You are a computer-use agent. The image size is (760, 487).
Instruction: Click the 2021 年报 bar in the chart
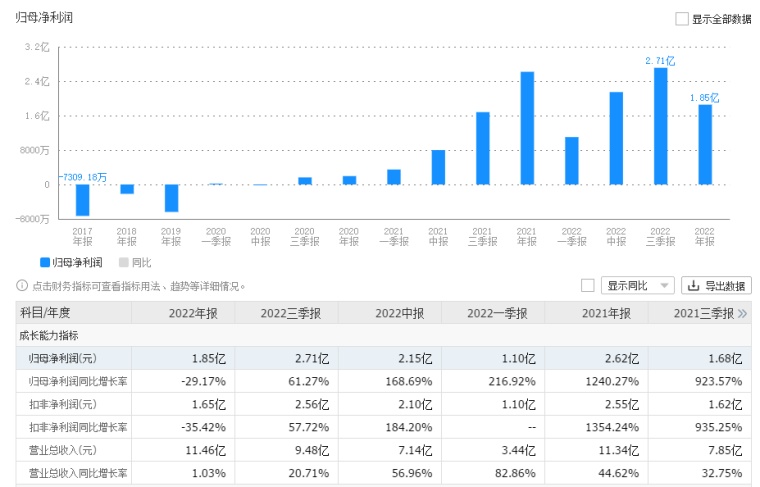527,128
